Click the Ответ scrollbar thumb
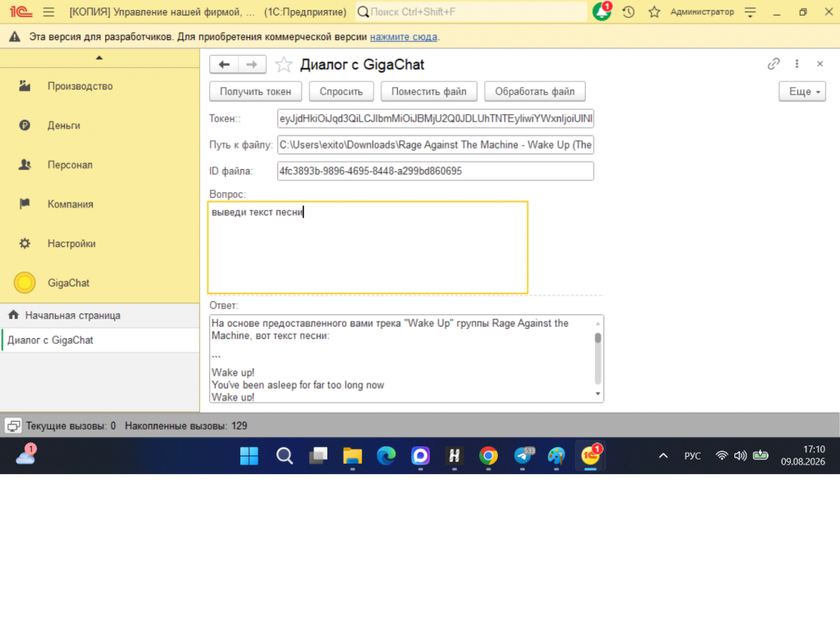Image resolution: width=840 pixels, height=626 pixels. tap(598, 338)
